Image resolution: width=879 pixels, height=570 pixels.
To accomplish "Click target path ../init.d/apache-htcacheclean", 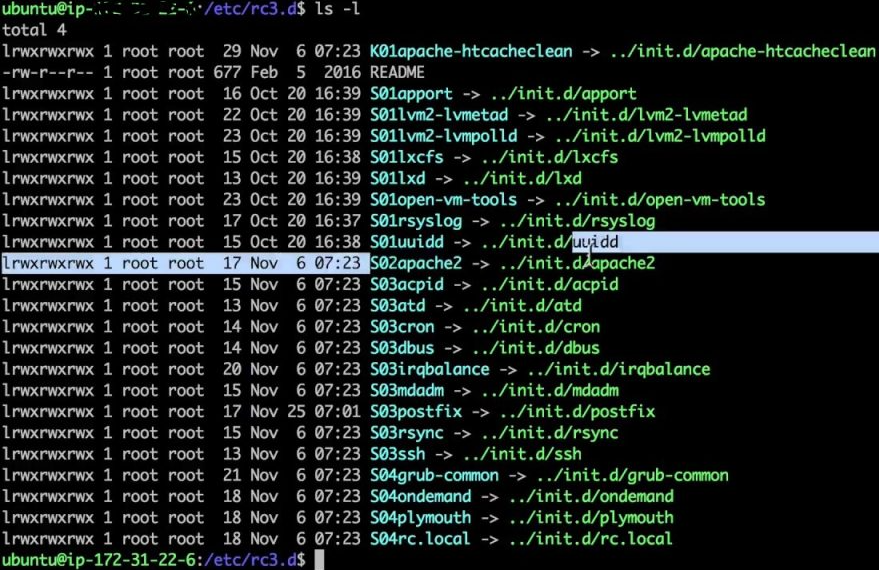I will click(742, 52).
